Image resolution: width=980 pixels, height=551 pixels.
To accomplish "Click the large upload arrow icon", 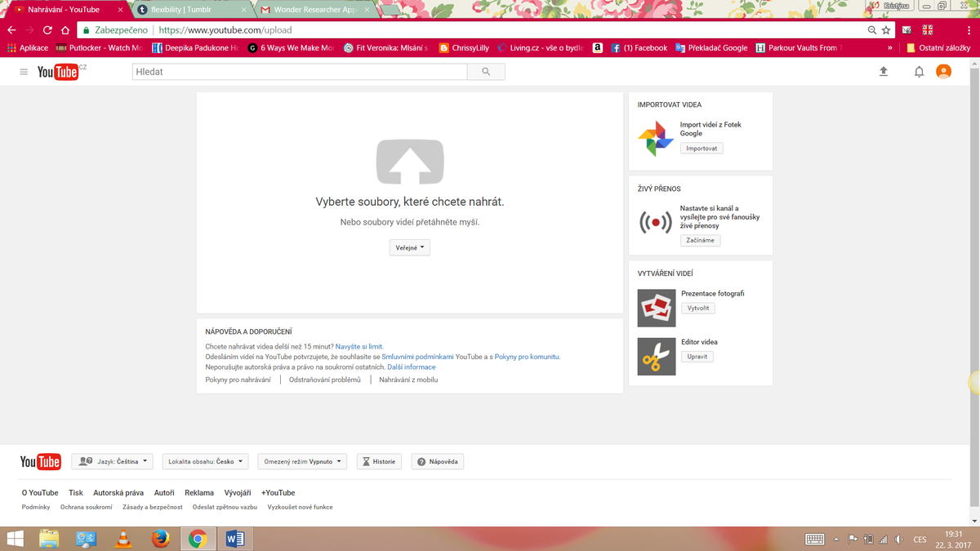I will (x=409, y=162).
